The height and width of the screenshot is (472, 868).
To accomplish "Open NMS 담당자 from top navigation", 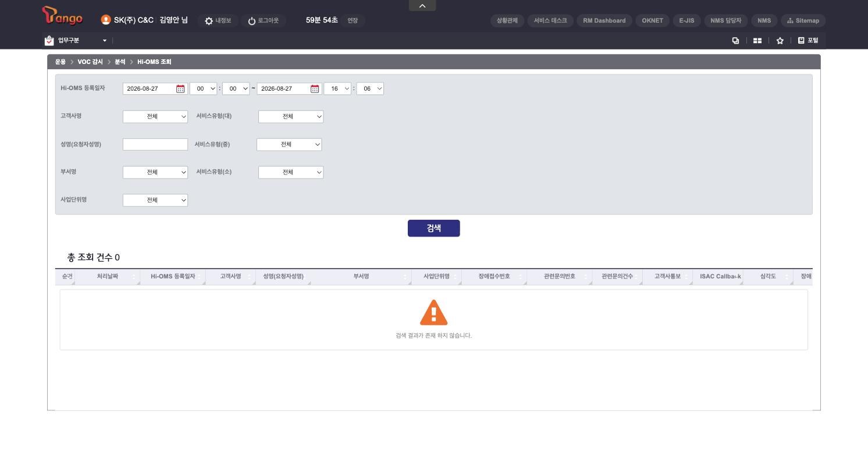I will (x=726, y=21).
